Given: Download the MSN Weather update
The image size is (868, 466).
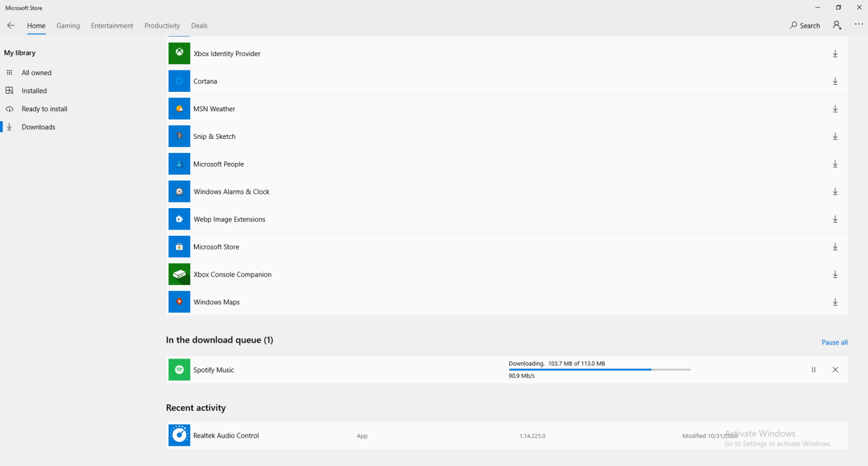Looking at the screenshot, I should point(835,109).
